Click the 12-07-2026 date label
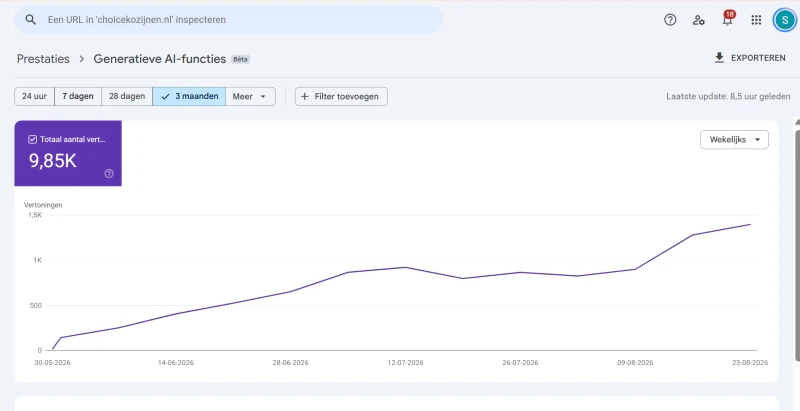 [x=406, y=363]
